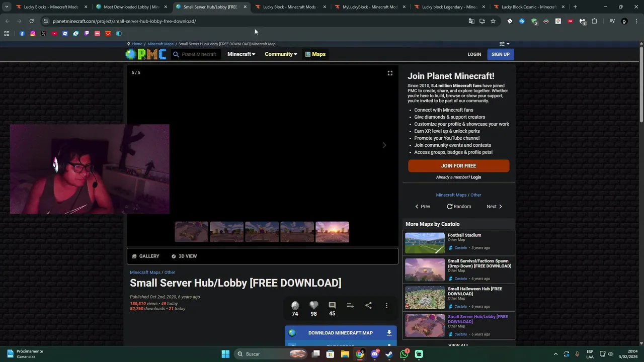
Task: Show hidden system tray icons chevron
Action: (555, 354)
